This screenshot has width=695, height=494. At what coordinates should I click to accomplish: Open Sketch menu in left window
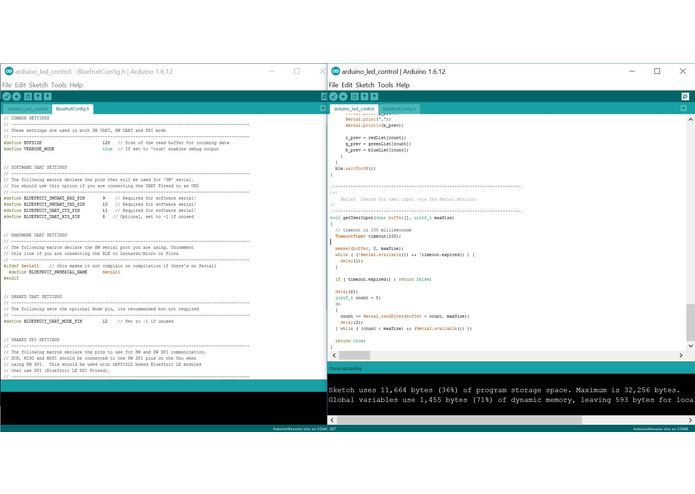tap(38, 85)
